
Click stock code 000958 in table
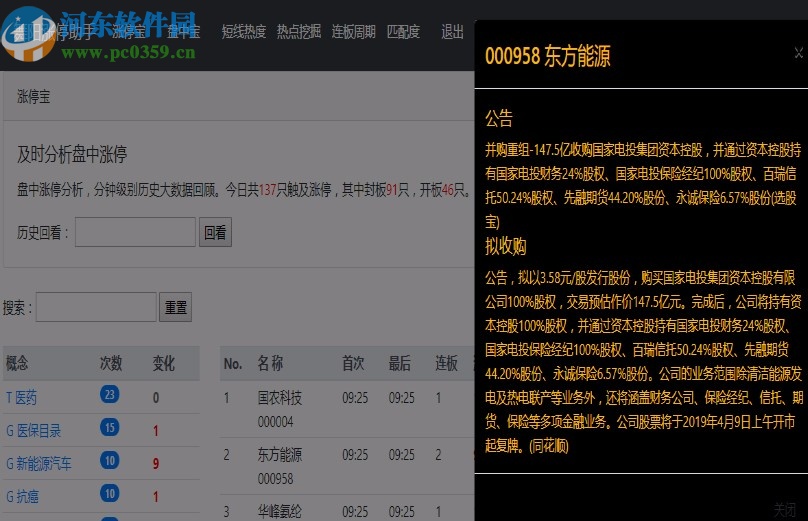pyautogui.click(x=276, y=479)
